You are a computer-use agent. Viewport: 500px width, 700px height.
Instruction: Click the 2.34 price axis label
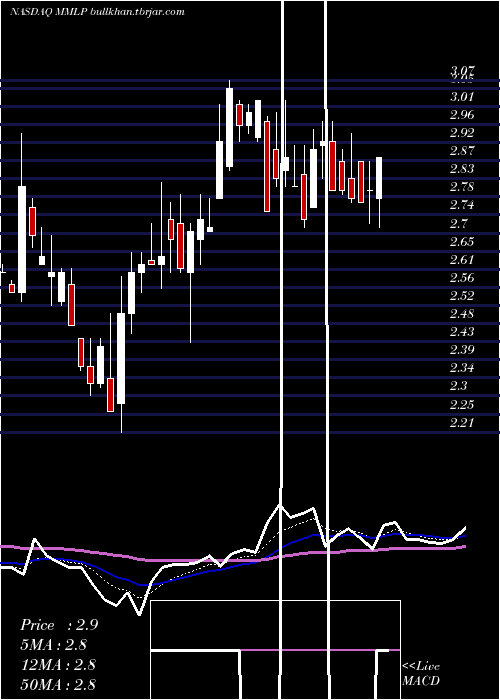tap(462, 368)
